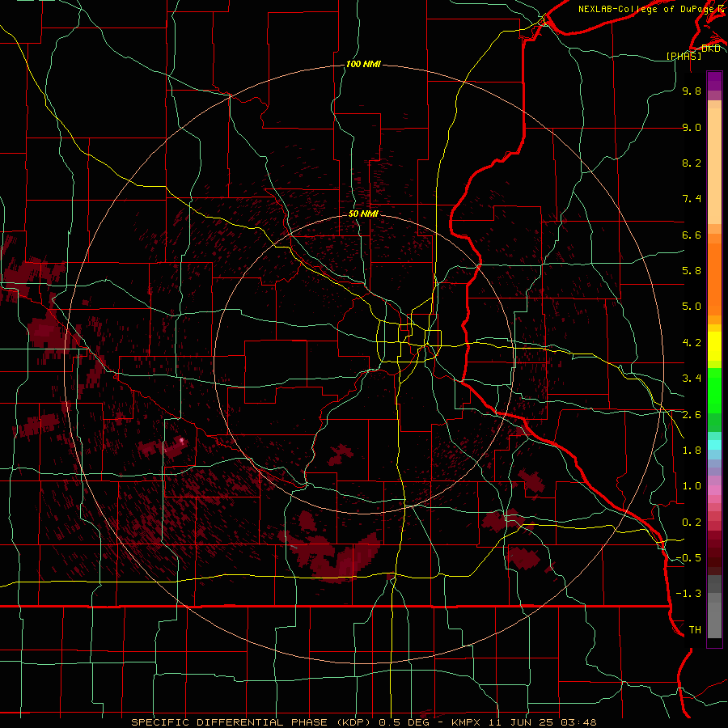Click the 4.2 legend scale value
Screen dimensions: 728x728
(x=692, y=343)
